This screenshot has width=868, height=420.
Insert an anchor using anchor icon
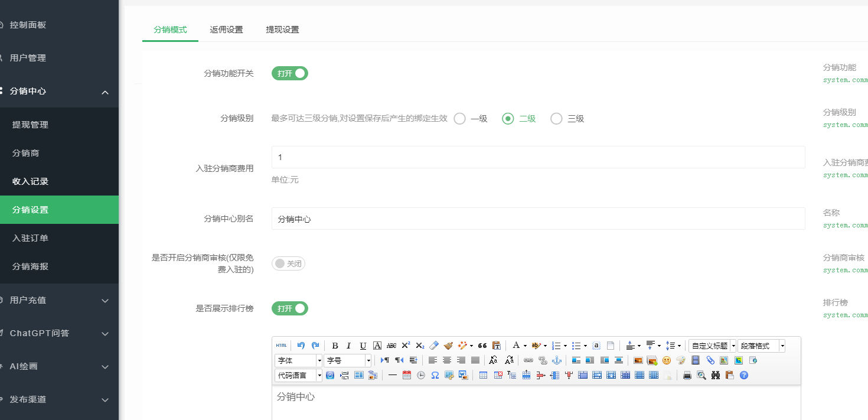click(557, 360)
